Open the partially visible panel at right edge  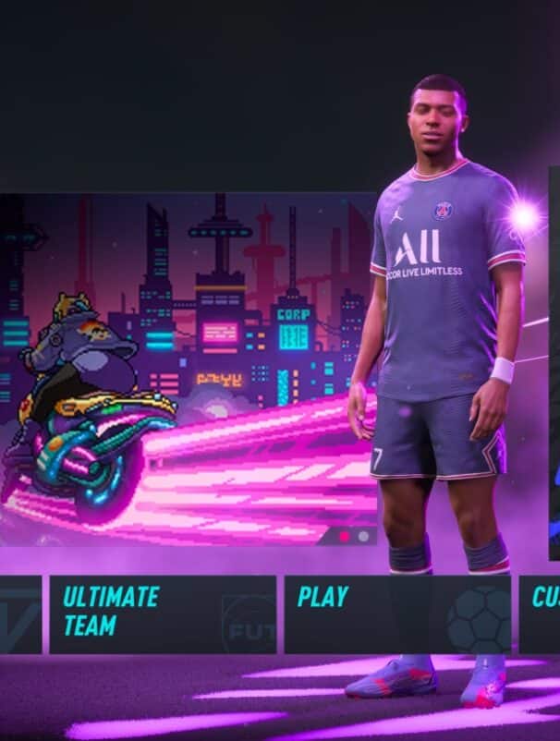point(554,364)
